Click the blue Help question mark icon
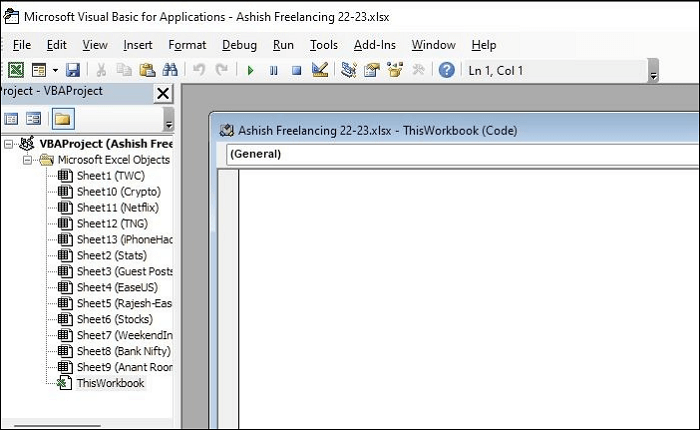The image size is (700, 430). (446, 70)
